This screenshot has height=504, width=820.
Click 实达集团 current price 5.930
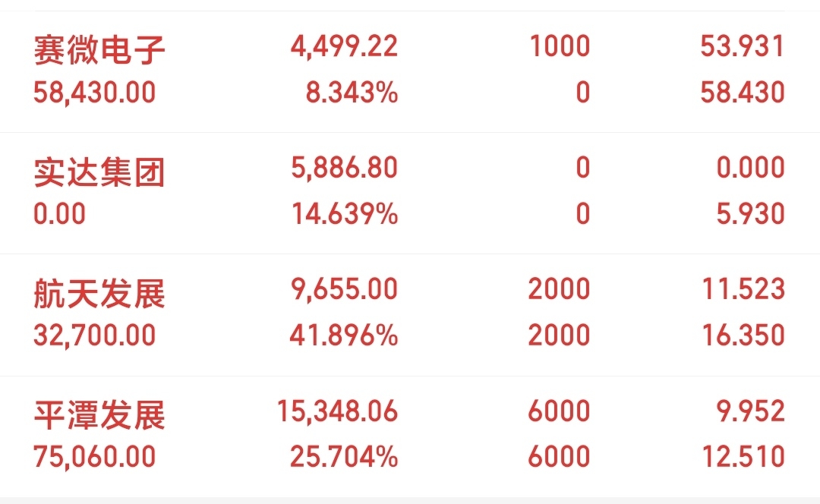pyautogui.click(x=750, y=214)
